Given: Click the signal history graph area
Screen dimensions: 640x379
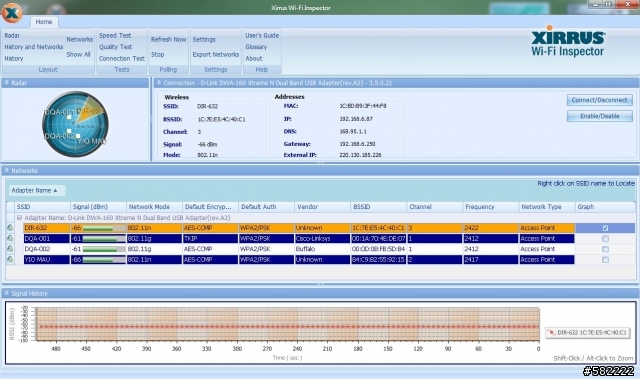Looking at the screenshot, I should 288,324.
